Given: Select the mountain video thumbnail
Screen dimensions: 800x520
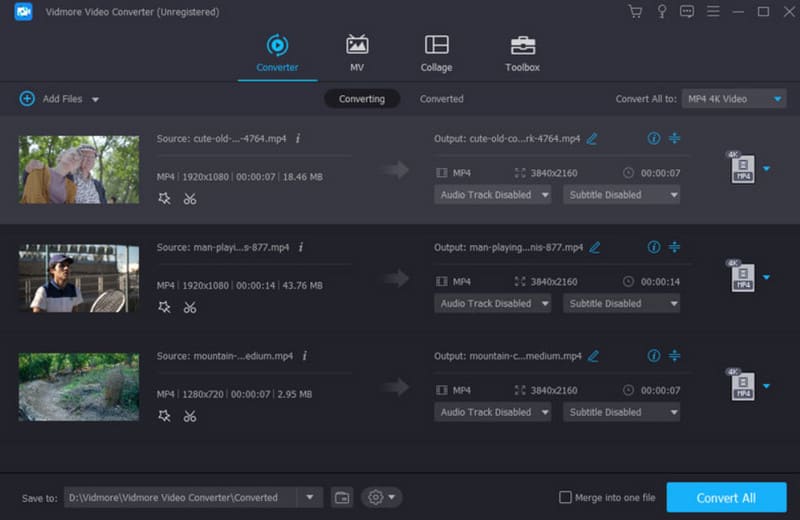Looking at the screenshot, I should click(79, 386).
